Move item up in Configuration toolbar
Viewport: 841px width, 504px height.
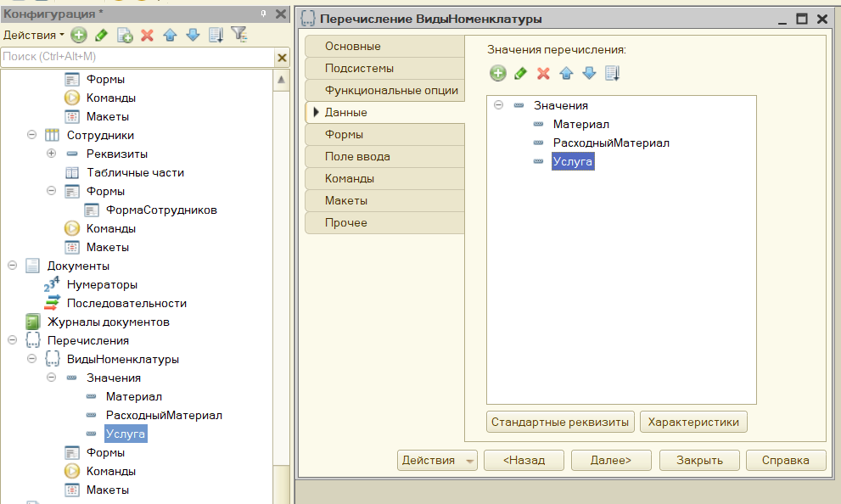click(170, 36)
